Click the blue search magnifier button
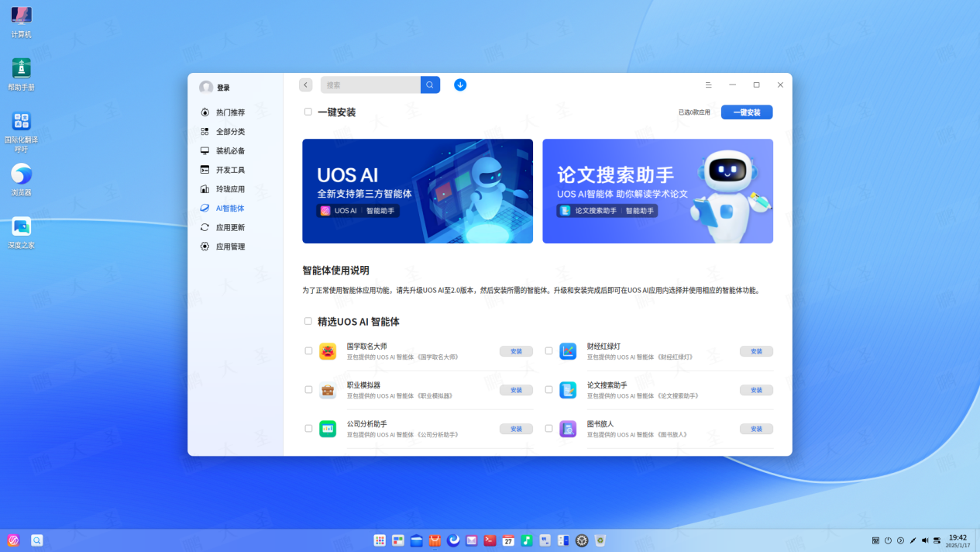The width and height of the screenshot is (980, 552). [430, 85]
